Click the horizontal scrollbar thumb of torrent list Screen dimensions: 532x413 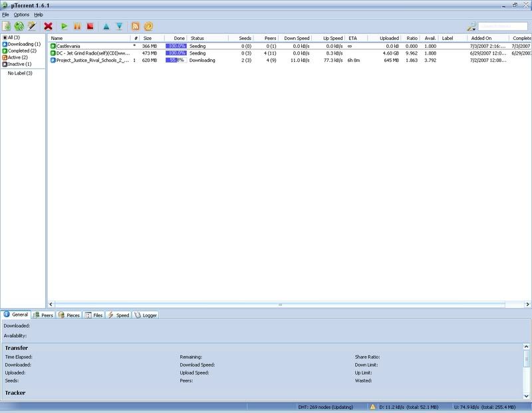(x=280, y=305)
